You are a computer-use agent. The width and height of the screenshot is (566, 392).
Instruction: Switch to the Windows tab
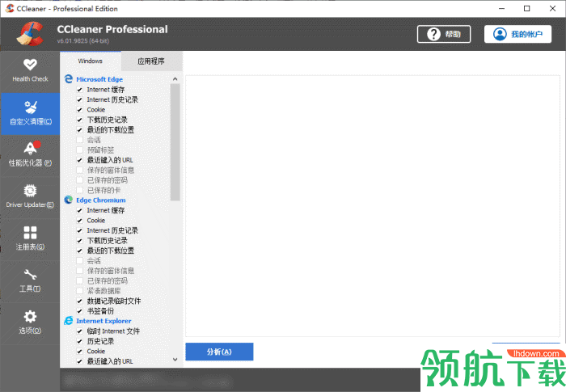tap(91, 61)
